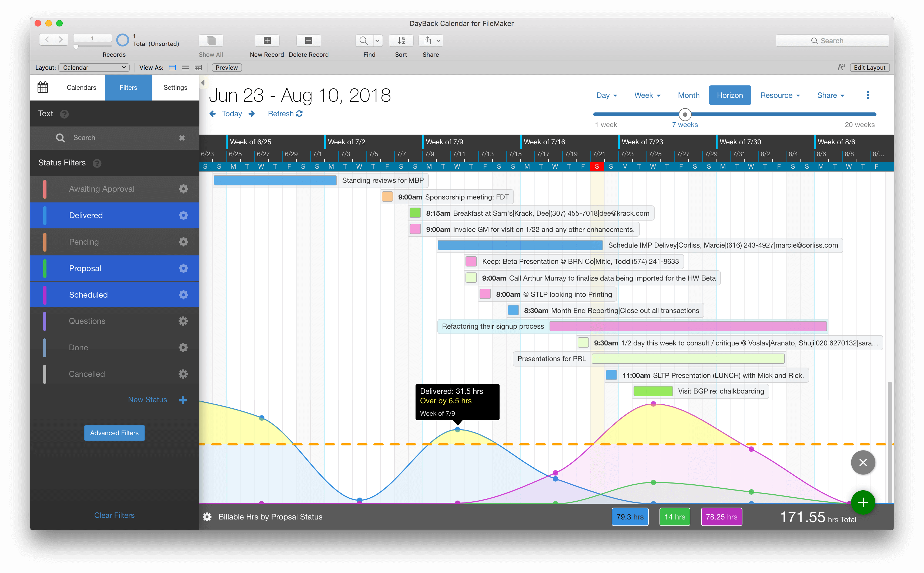Image resolution: width=924 pixels, height=573 pixels.
Task: Click the New Record toolbar icon
Action: coord(267,41)
